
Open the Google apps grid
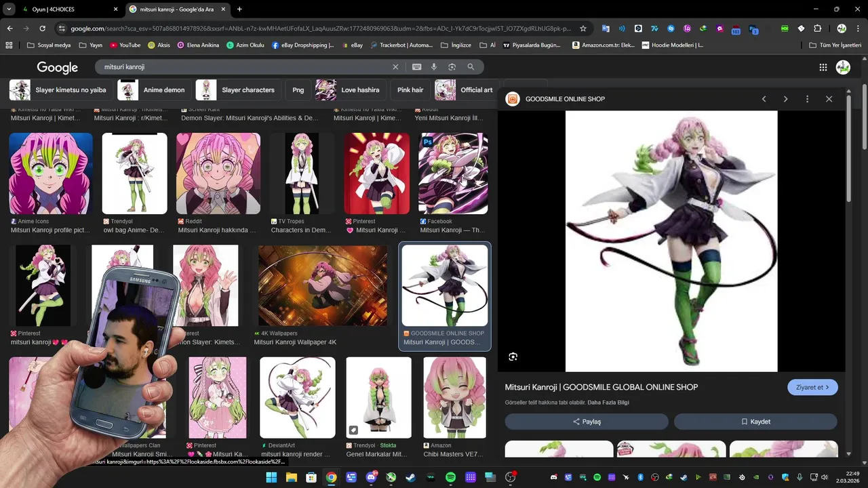(x=823, y=67)
